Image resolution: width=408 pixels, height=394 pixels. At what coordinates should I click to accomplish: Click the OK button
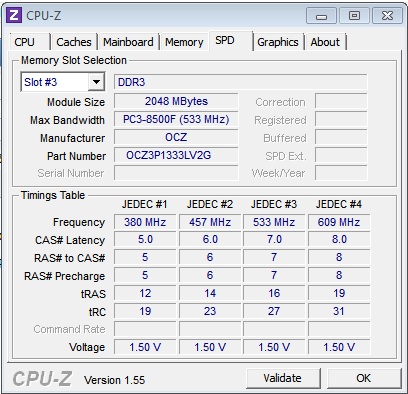click(363, 378)
